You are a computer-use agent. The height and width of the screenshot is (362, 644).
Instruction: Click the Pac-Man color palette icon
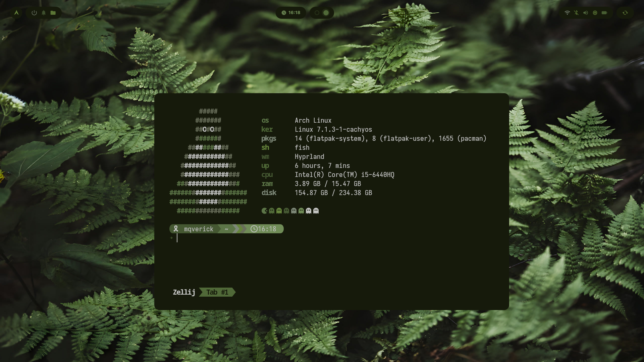[264, 211]
